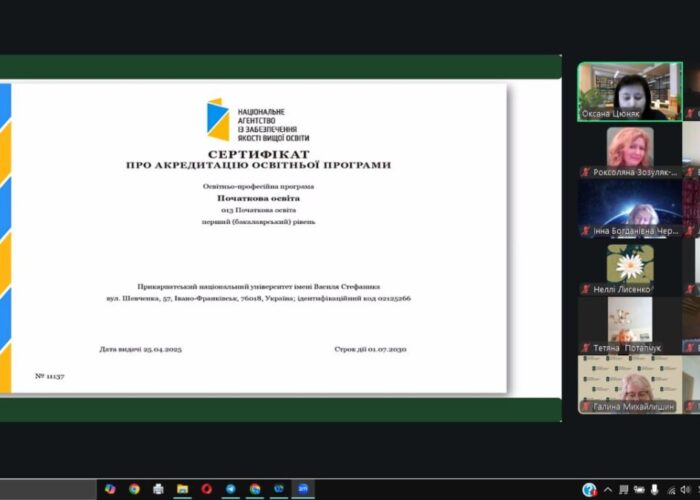Select Роксоляна Зозуляк's video tile
Screen dimensions: 700x500
point(630,148)
